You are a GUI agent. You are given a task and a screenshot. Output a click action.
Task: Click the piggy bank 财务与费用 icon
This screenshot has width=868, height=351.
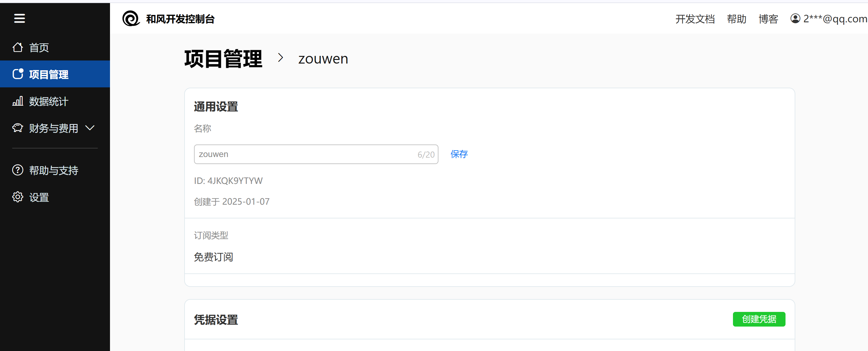[17, 128]
